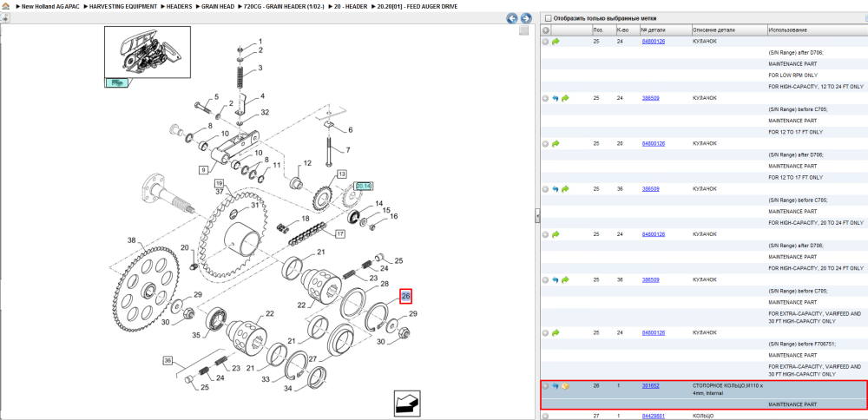This screenshot has height=420, width=868.
Task: Click plus icon for part 391652
Action: point(545,385)
